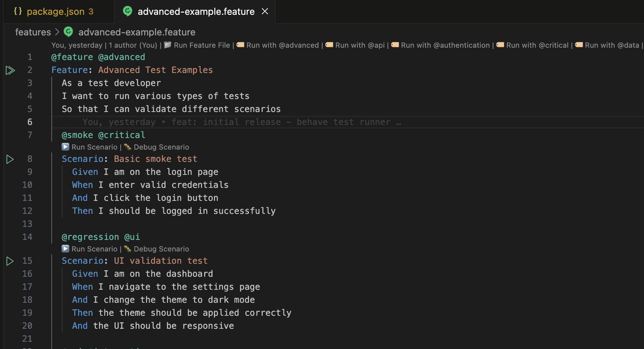Close the advanced-example.feature tab
This screenshot has width=644, height=349.
point(265,12)
